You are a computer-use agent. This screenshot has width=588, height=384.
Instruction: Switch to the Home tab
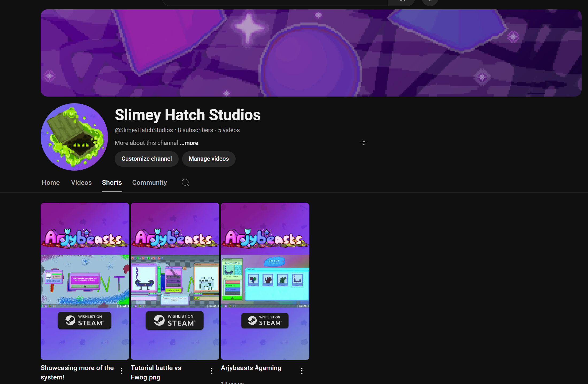point(51,183)
